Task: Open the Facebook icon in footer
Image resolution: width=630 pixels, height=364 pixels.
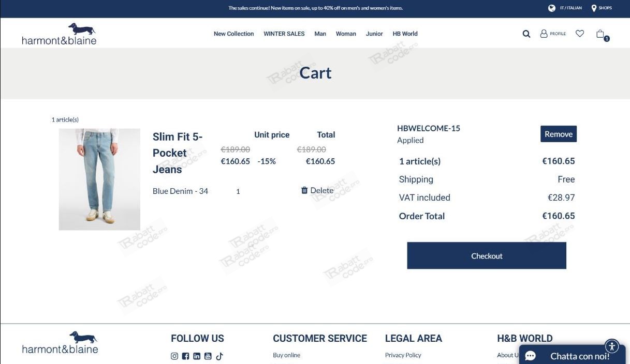Action: point(185,356)
